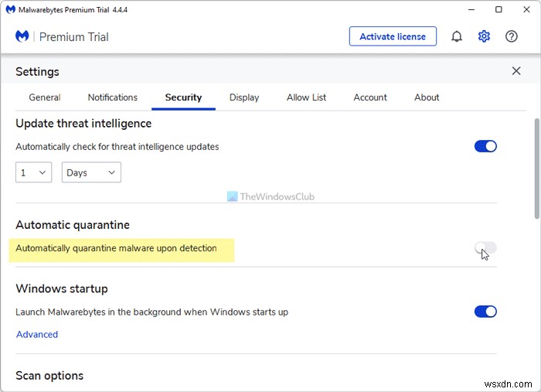Click the Update threat intelligence heading
Screen dimensions: 541x392
[83, 124]
